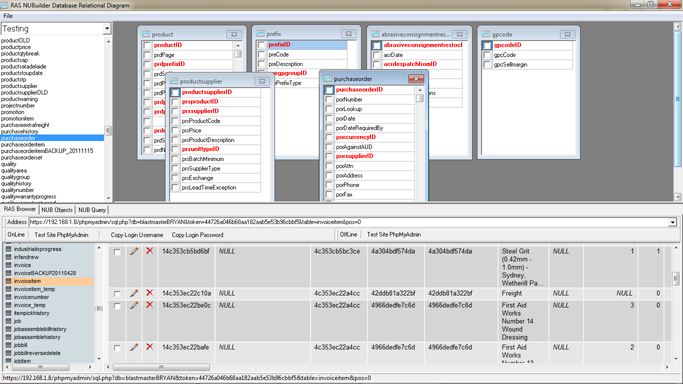The width and height of the screenshot is (683, 384).
Task: Open the File menu
Action: coord(8,16)
